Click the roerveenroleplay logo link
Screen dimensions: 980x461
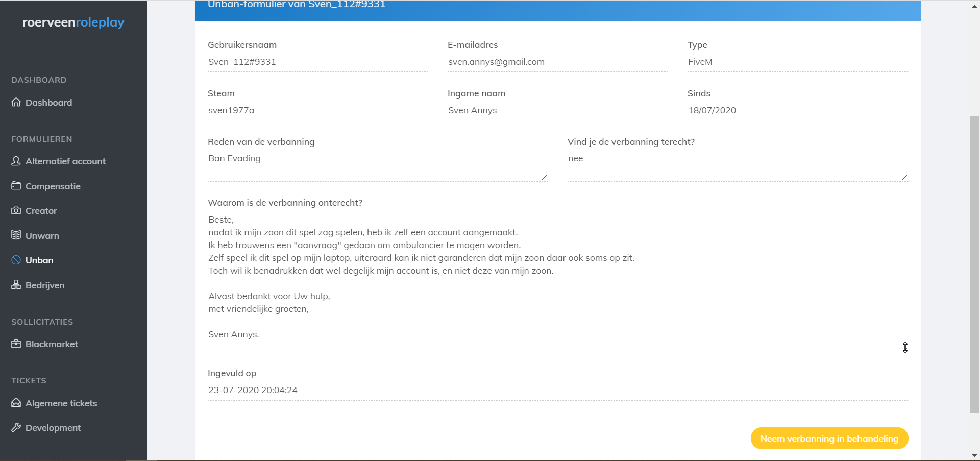coord(73,22)
